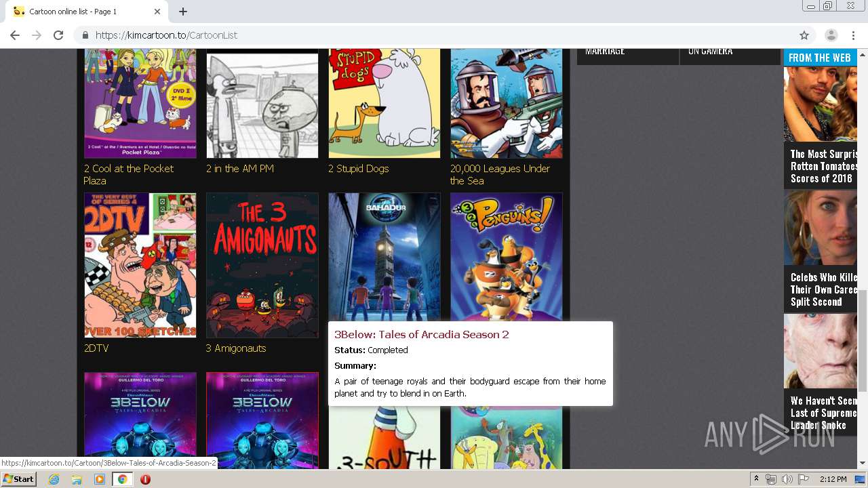
Task: Open Windows Start menu
Action: (x=18, y=479)
